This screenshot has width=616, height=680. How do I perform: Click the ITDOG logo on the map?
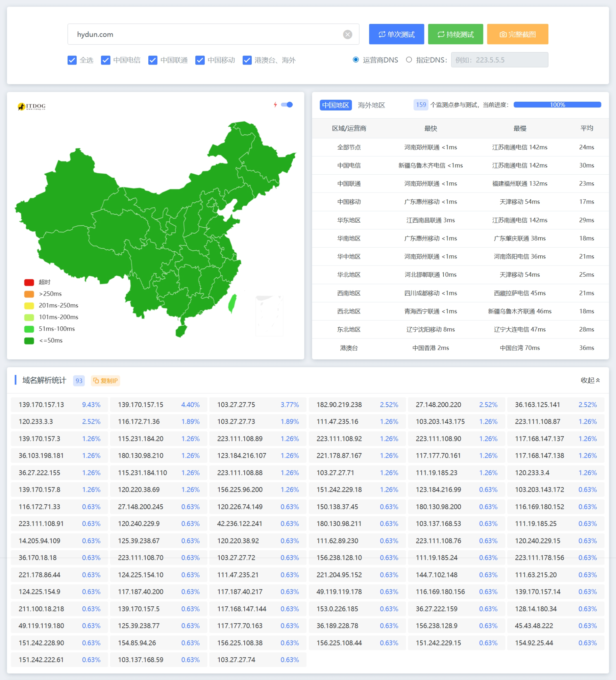[x=31, y=106]
